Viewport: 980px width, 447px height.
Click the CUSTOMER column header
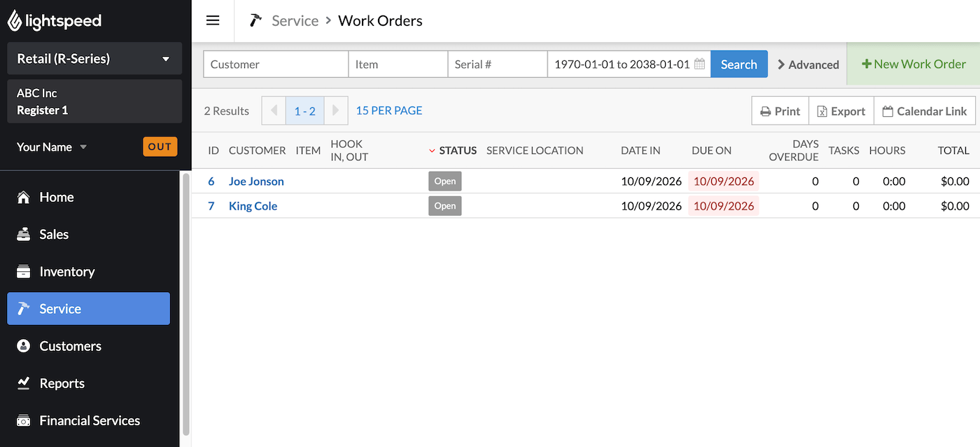click(257, 151)
